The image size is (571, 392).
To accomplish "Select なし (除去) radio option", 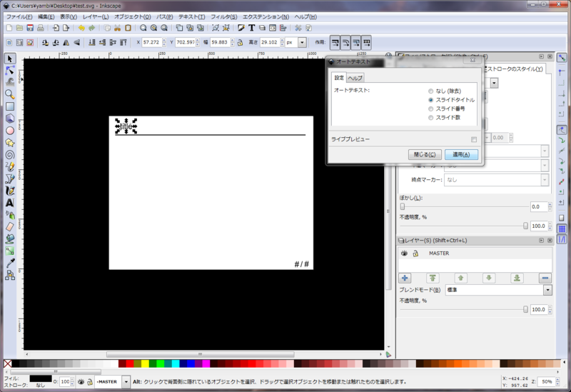I will point(431,91).
